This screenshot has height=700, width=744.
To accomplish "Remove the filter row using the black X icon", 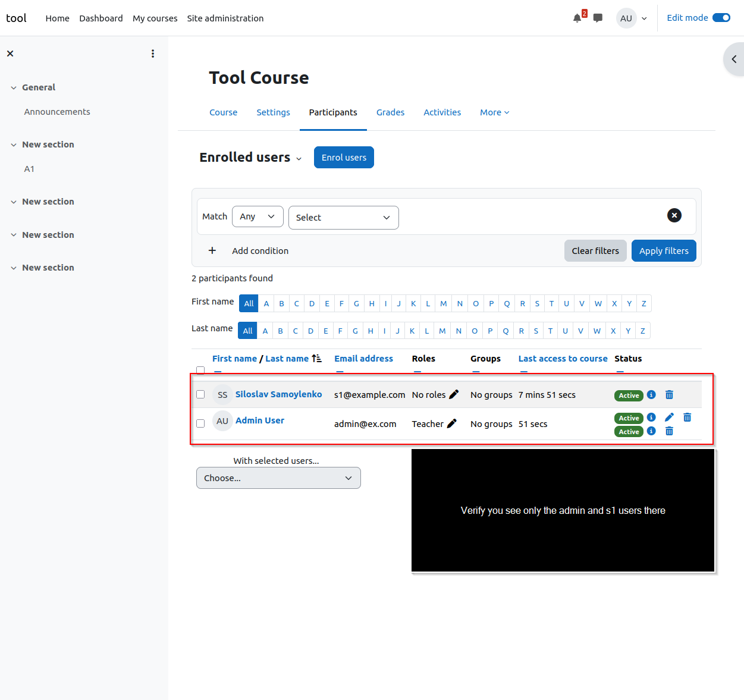I will (674, 215).
